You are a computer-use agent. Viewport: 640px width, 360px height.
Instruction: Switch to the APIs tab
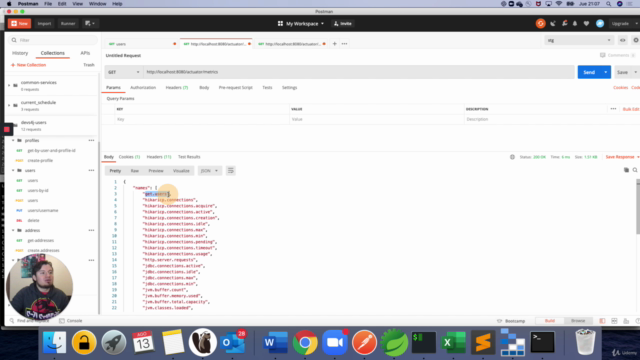(85, 53)
